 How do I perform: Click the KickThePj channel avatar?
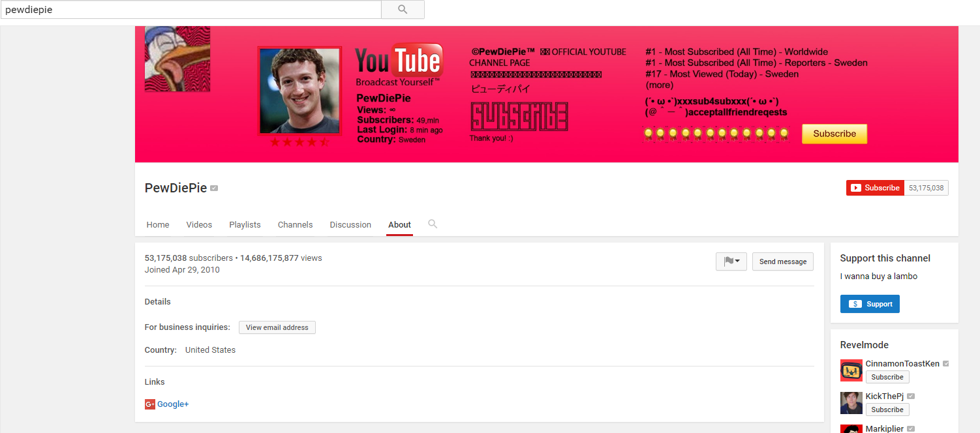pyautogui.click(x=851, y=403)
